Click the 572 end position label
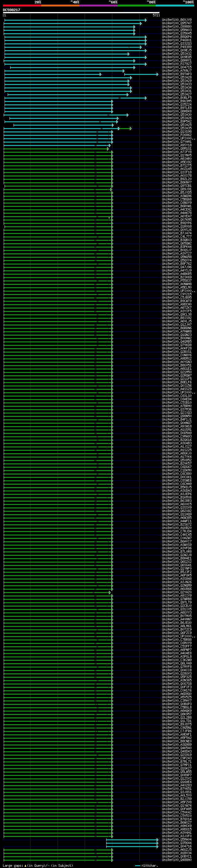This screenshot has width=197, height=868. 155,15
